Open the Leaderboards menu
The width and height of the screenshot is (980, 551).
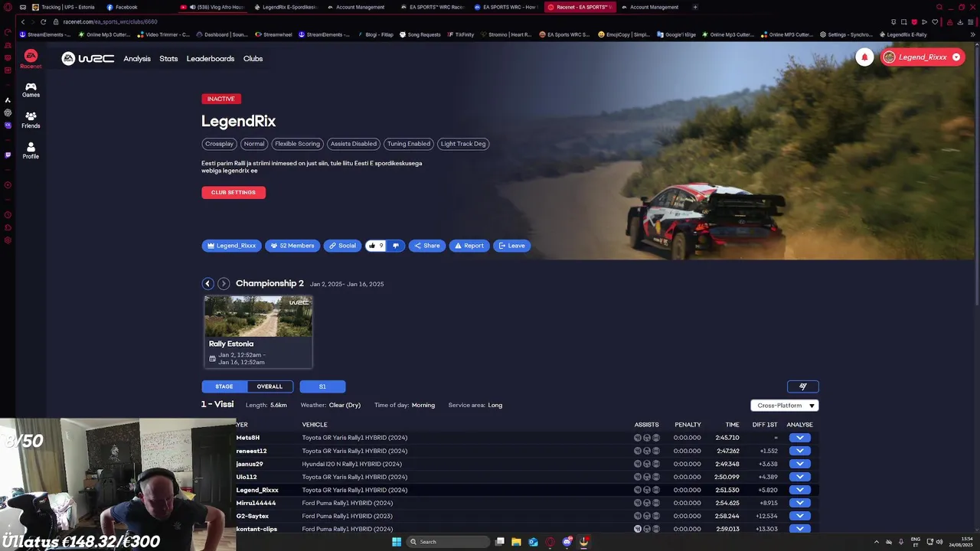tap(211, 59)
